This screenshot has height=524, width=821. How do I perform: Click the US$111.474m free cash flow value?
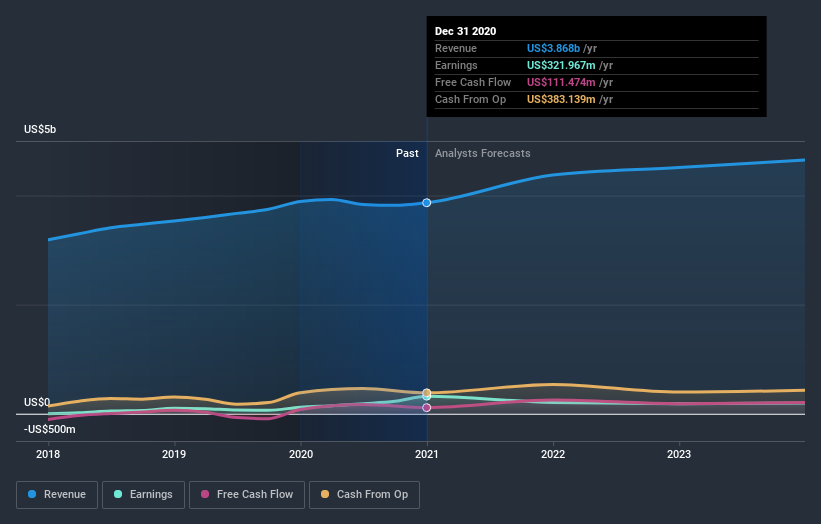561,82
